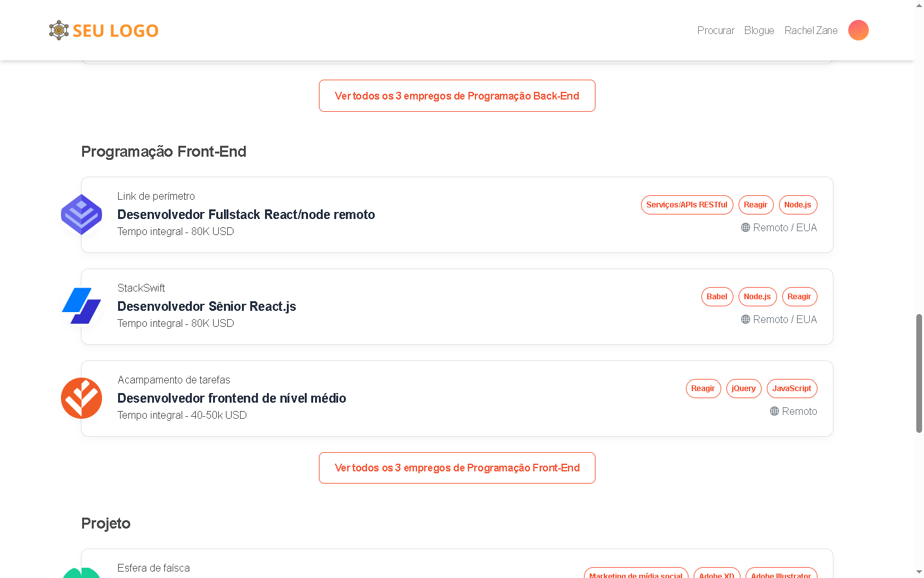This screenshot has height=578, width=924.
Task: Open Desenvolvedor Fullstack React/node remoto job
Action: point(246,215)
